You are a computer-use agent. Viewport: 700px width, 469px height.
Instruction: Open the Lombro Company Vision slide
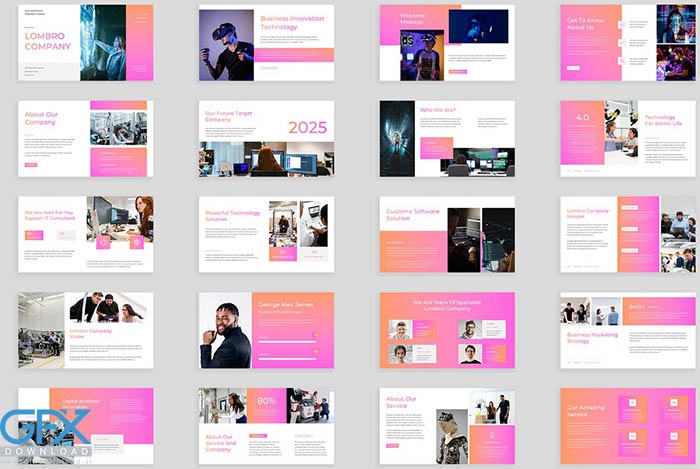coord(85,330)
